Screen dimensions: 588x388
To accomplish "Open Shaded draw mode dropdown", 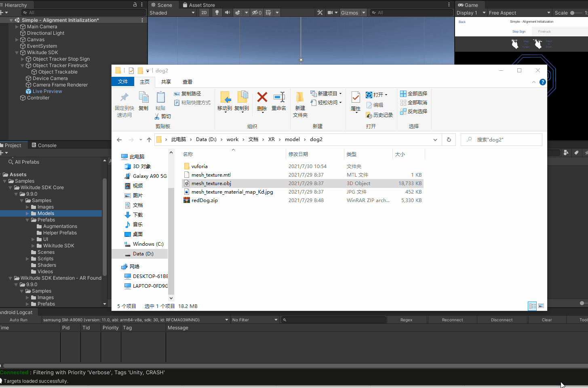I will pos(172,13).
